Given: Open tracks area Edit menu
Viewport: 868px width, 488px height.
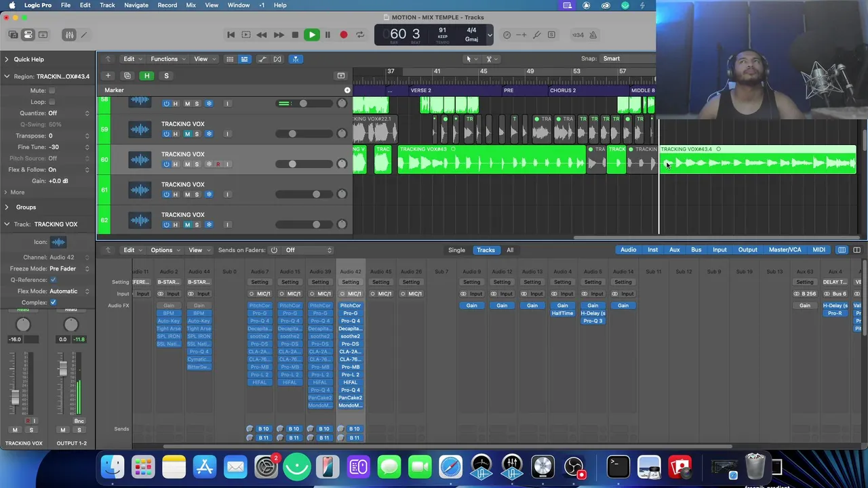Looking at the screenshot, I should point(131,59).
